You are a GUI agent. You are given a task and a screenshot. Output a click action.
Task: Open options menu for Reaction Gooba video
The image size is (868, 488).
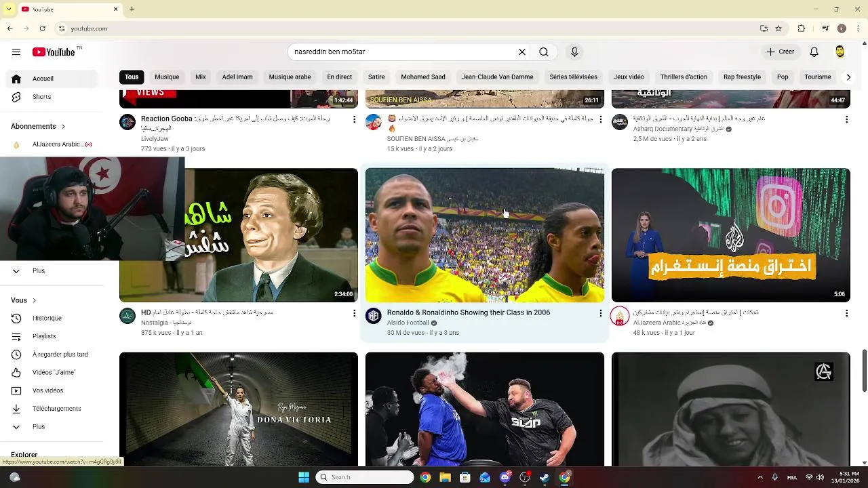[x=354, y=119]
